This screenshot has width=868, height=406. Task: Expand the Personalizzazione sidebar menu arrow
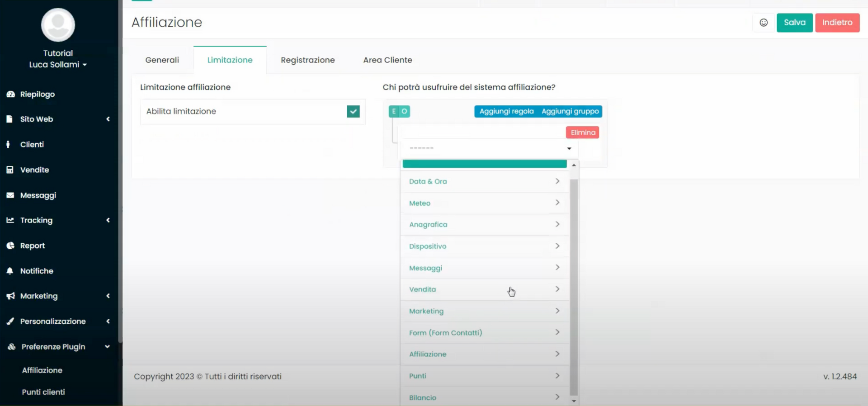108,321
